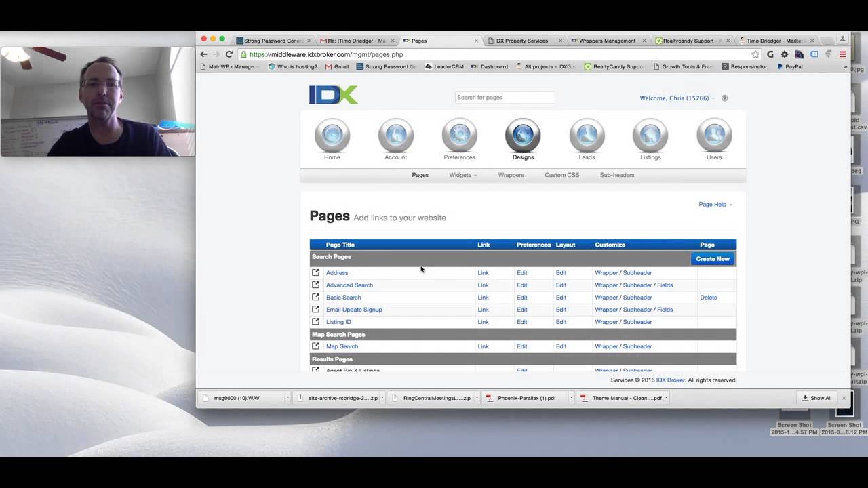Open the Welcome, Chris account dropdown
Screen dimensions: 868x488
coord(677,98)
